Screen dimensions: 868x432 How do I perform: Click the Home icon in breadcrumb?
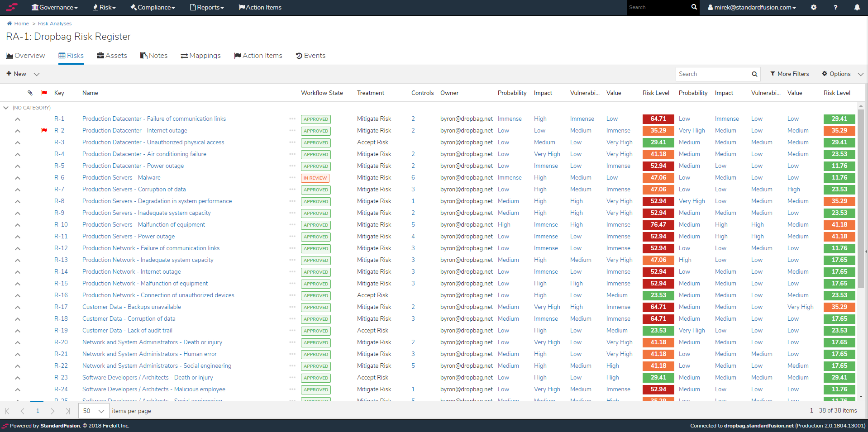(x=10, y=24)
